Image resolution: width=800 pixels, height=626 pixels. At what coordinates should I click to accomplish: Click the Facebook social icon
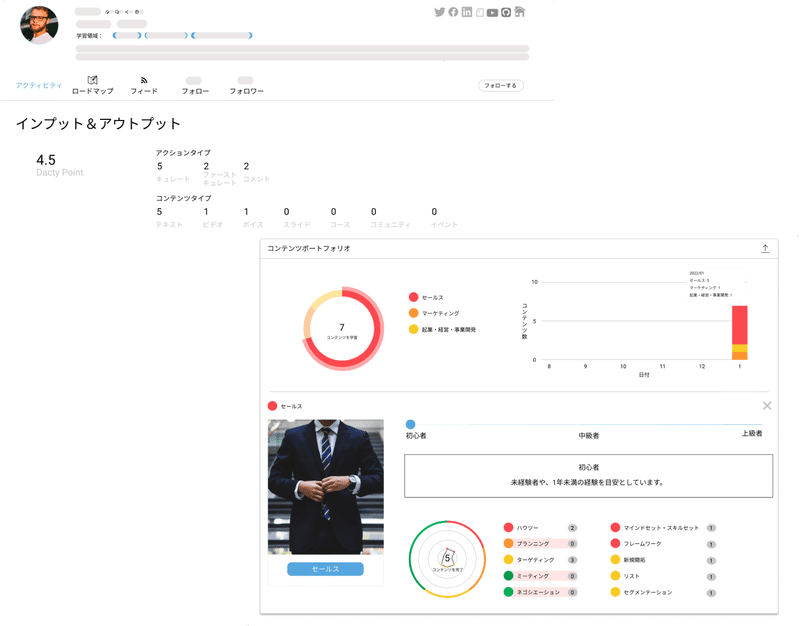click(x=453, y=13)
